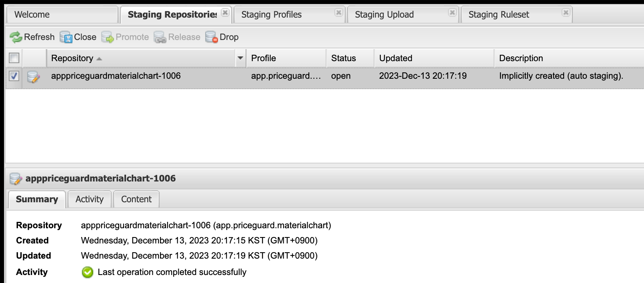
Task: Close the Staging Upload tab
Action: (x=452, y=12)
